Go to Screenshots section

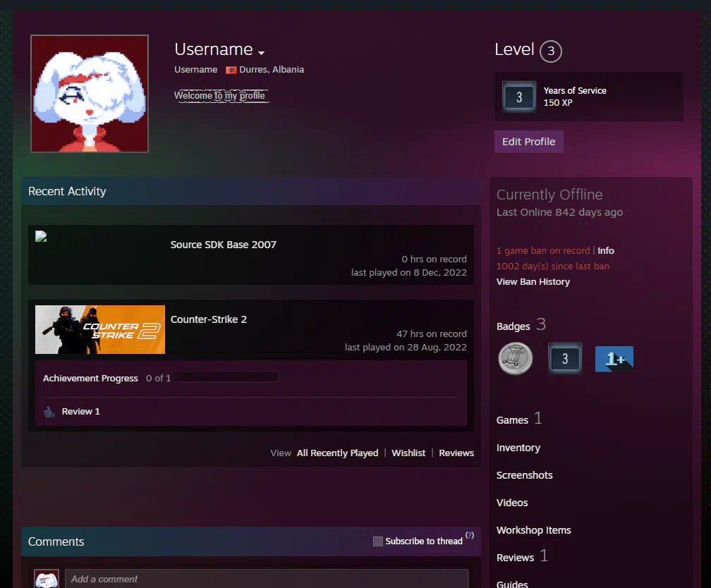[x=525, y=475]
